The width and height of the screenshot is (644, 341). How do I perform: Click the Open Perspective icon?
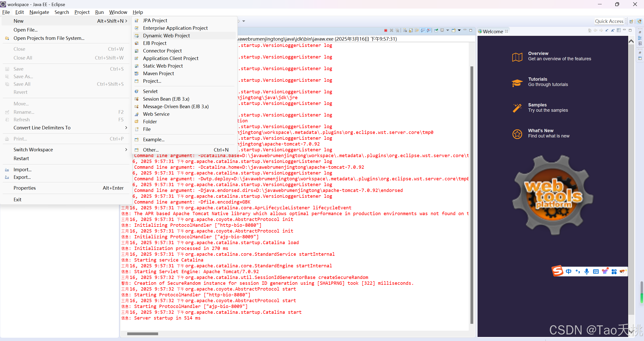[x=631, y=21]
